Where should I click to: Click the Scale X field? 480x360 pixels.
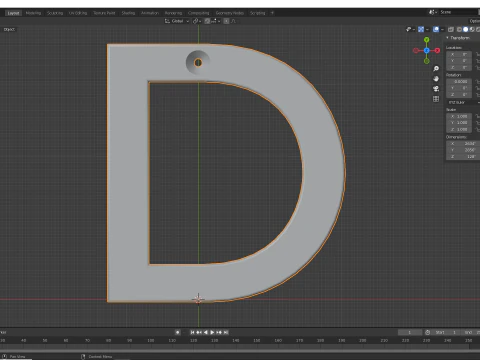pyautogui.click(x=459, y=116)
